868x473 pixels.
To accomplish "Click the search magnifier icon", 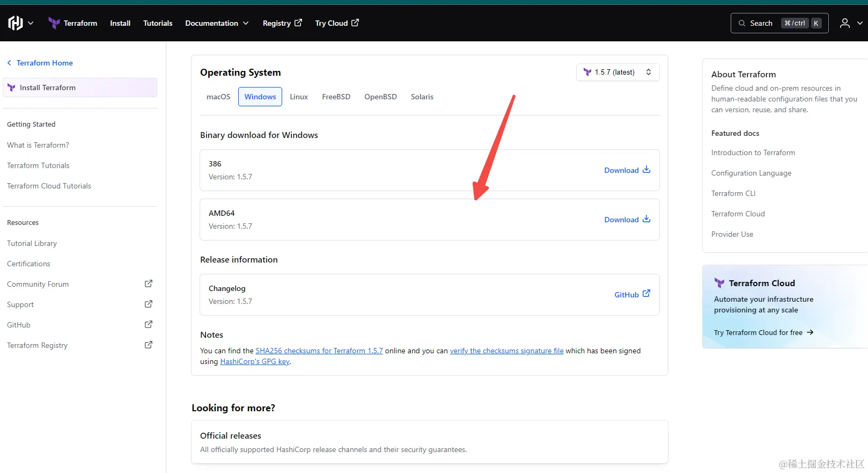I will point(742,23).
